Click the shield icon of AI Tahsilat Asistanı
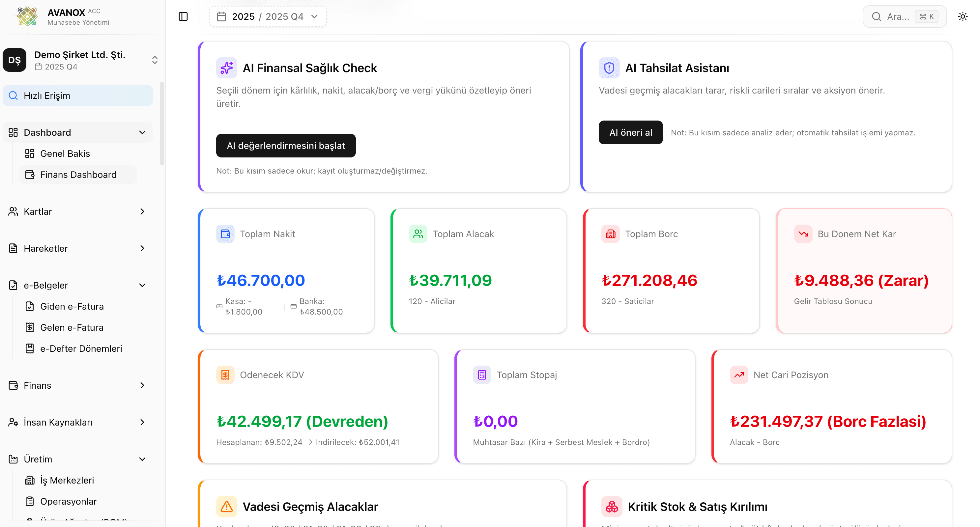This screenshot has width=980, height=527. click(x=609, y=68)
